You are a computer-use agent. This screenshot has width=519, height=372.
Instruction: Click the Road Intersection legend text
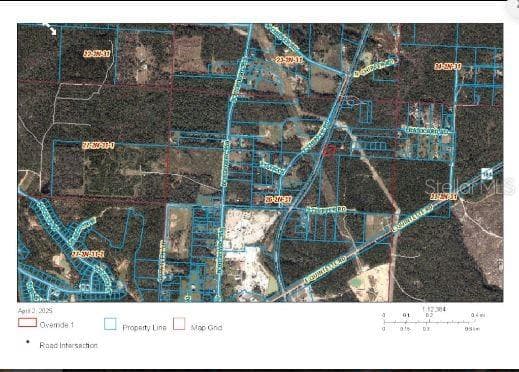[69, 345]
